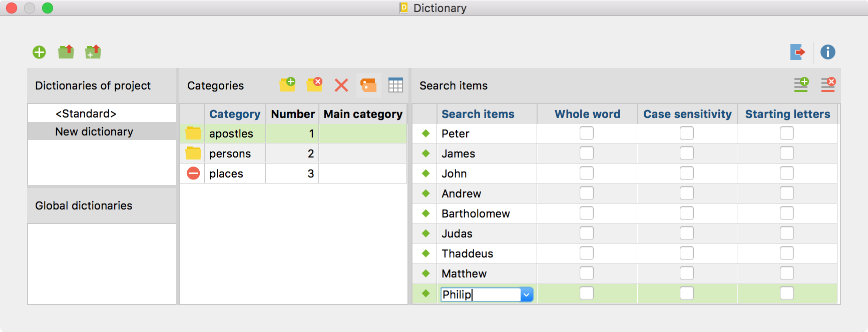Click the single-folder import dictionary icon

[66, 51]
